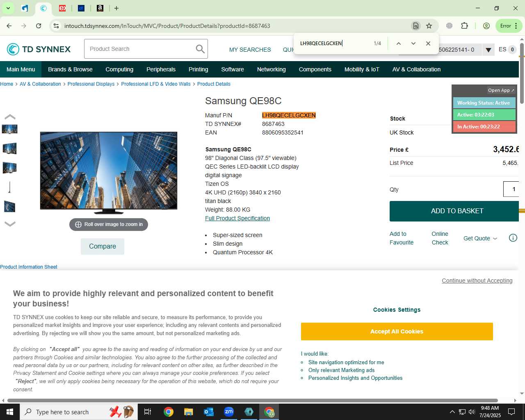This screenshot has width=525, height=420.
Task: Expand the Get Quote dropdown
Action: point(480,238)
